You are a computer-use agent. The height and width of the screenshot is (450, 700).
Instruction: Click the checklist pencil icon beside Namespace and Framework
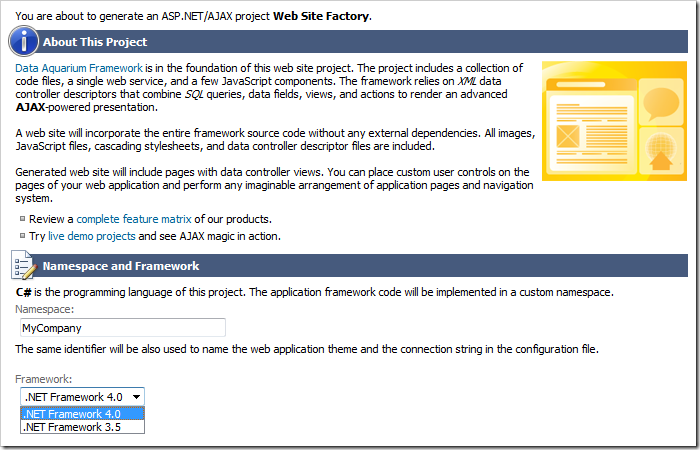point(24,265)
